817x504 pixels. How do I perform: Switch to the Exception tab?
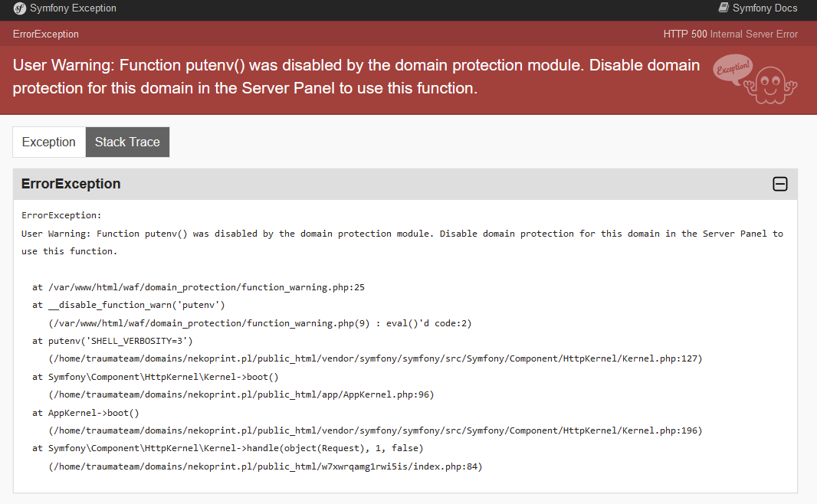(x=49, y=142)
